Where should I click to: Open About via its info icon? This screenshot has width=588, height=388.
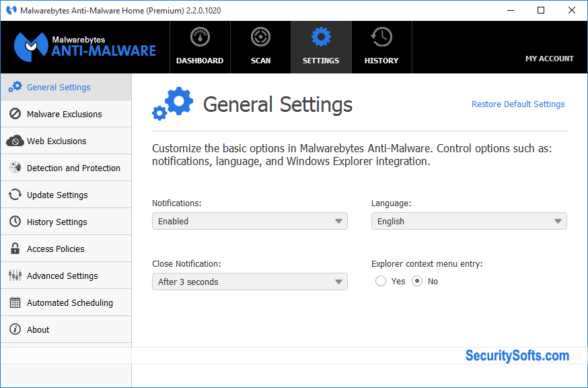[15, 329]
